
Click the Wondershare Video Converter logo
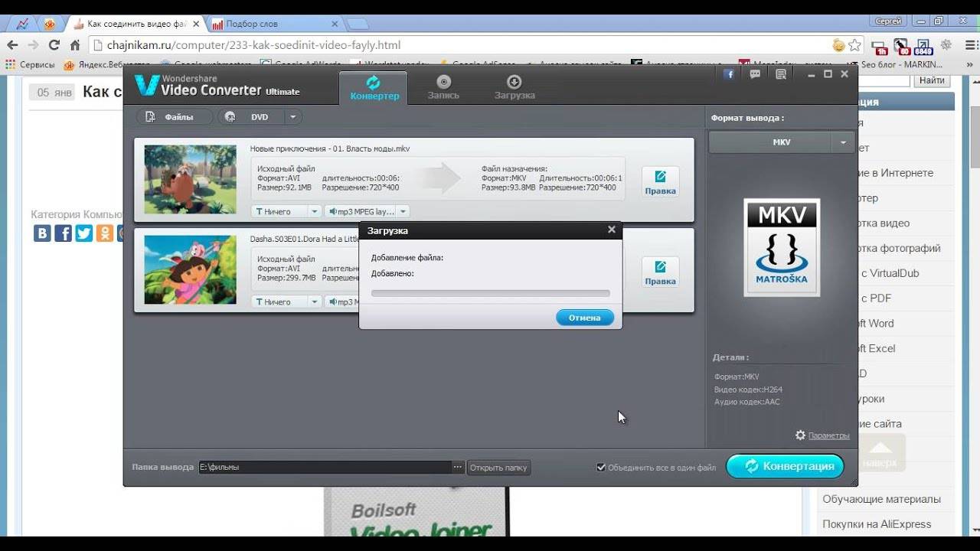click(x=217, y=85)
